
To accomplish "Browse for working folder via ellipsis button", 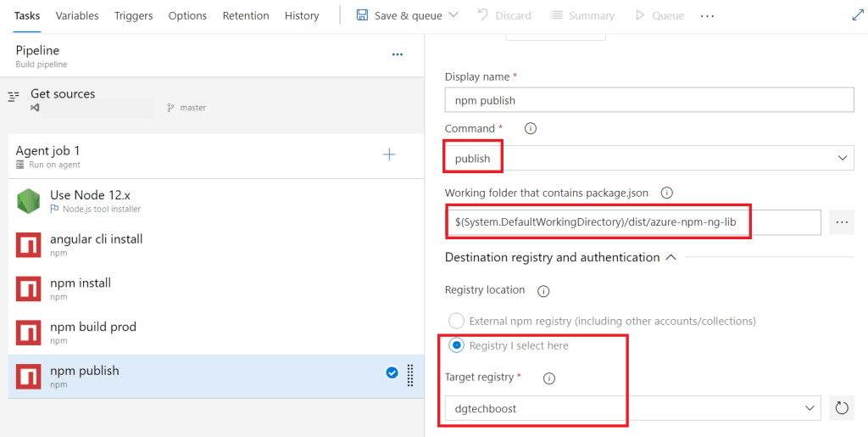I will point(841,222).
